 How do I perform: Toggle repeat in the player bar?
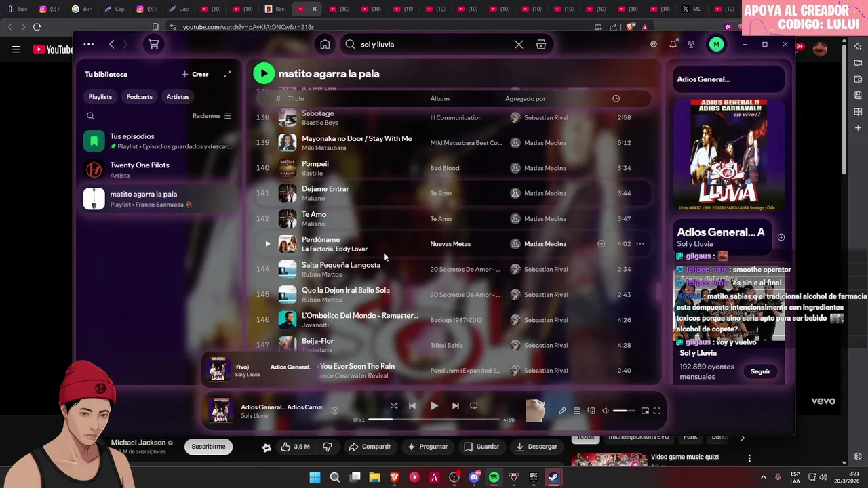474,406
